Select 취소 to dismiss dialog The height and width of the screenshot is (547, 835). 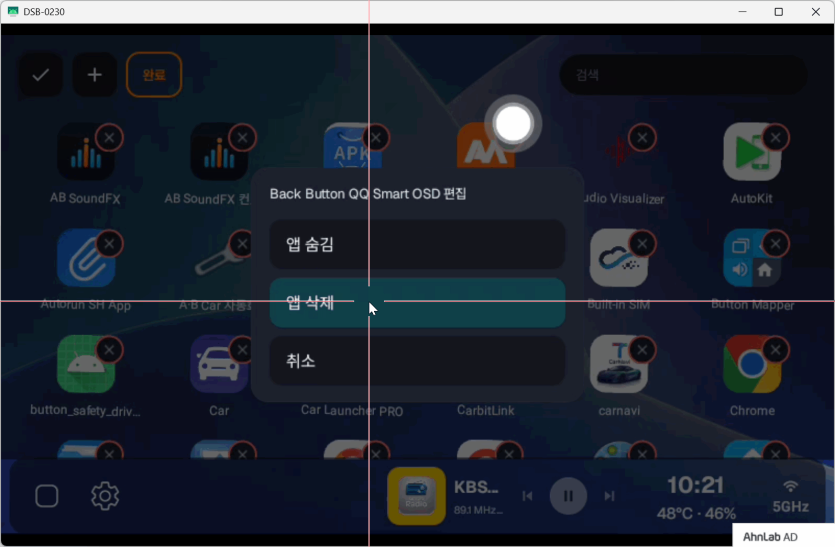(x=417, y=361)
